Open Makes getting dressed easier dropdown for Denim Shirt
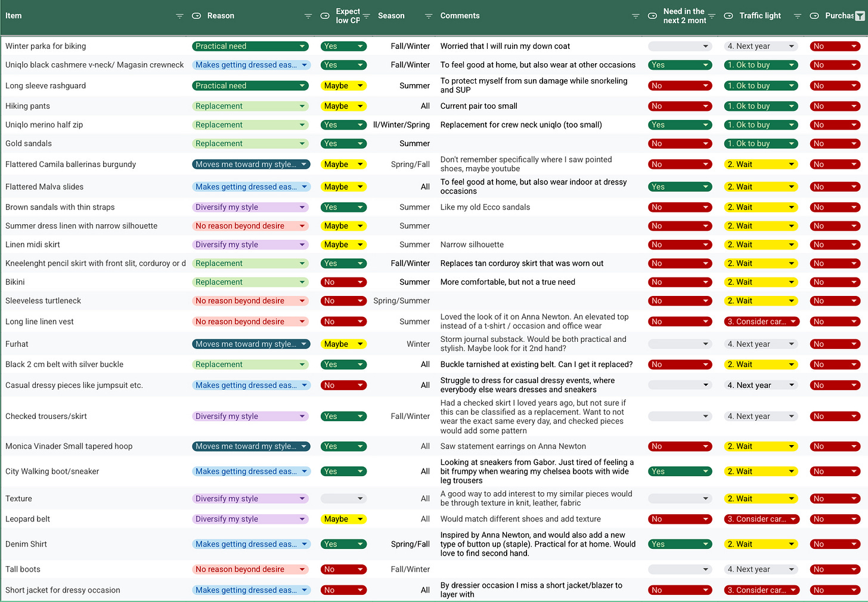Viewport: 868px width, 602px height. pos(251,544)
